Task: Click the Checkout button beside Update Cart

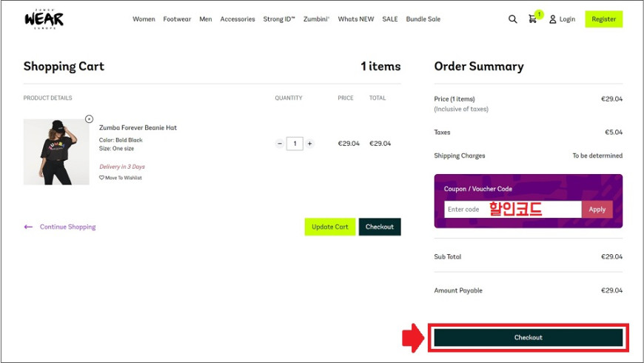Action: pos(380,227)
